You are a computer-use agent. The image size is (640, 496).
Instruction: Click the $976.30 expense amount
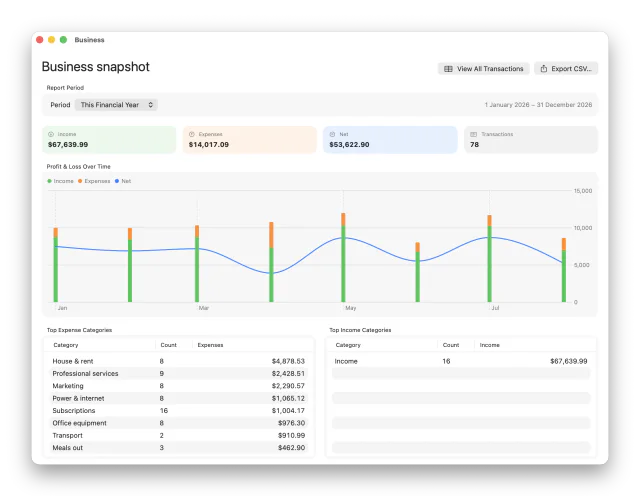click(x=291, y=423)
